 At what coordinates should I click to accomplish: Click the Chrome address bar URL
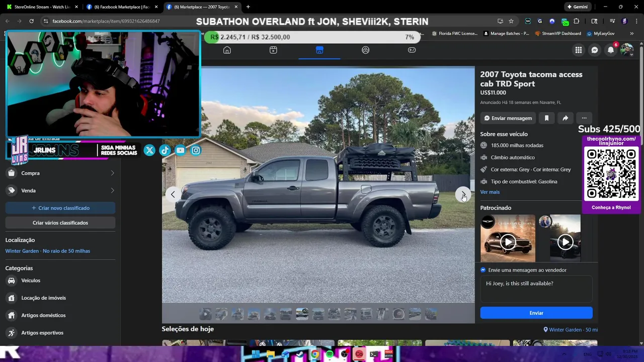click(106, 21)
